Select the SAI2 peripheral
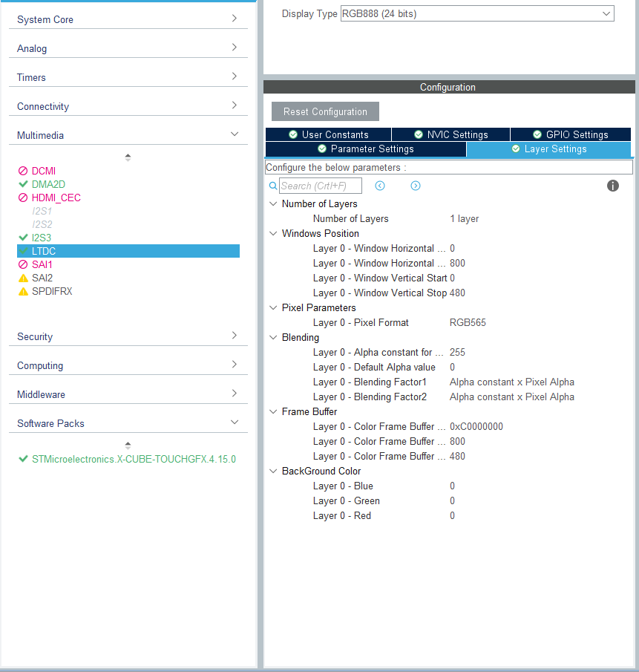 click(x=42, y=278)
